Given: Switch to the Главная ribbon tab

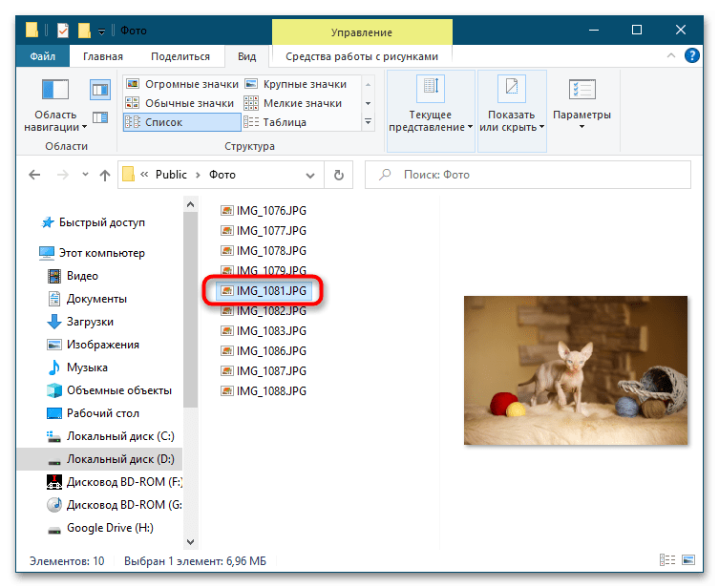Looking at the screenshot, I should point(103,56).
